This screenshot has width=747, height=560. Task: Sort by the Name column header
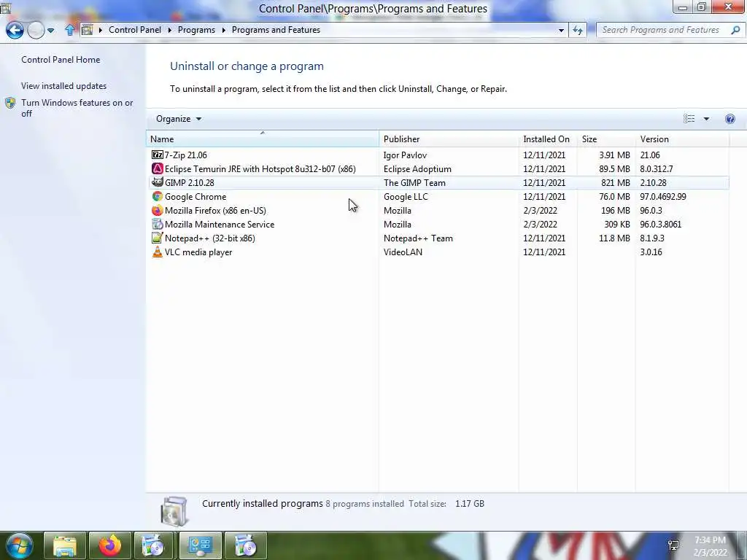click(263, 139)
